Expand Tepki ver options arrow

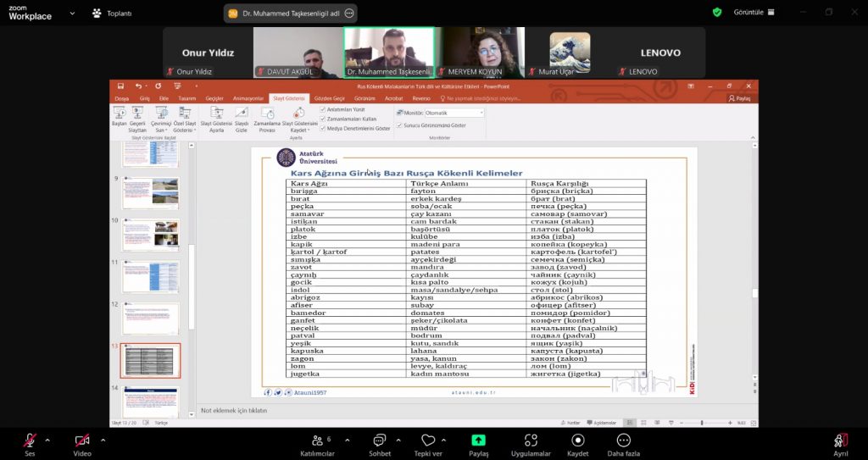coord(443,441)
